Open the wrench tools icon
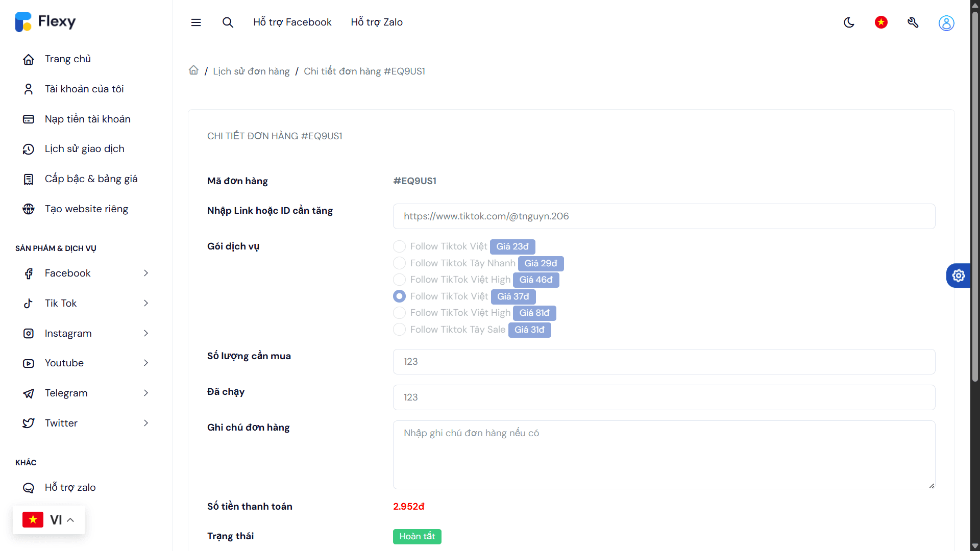980x551 pixels. click(913, 22)
